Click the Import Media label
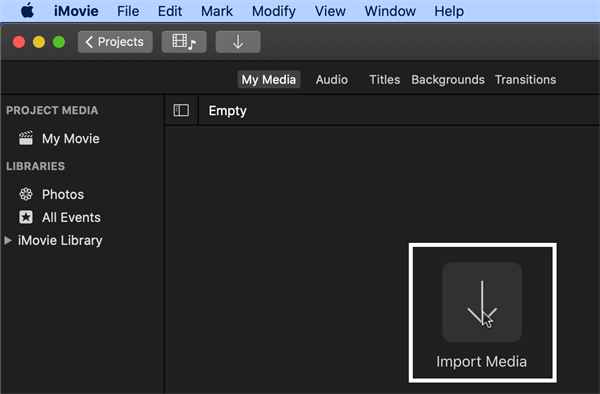This screenshot has width=600, height=394. point(481,361)
